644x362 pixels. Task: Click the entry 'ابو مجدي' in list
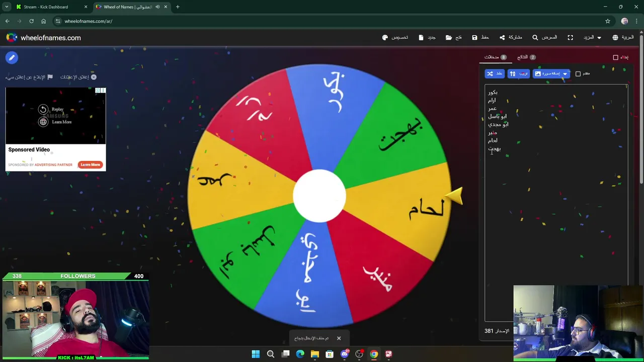pos(498,125)
